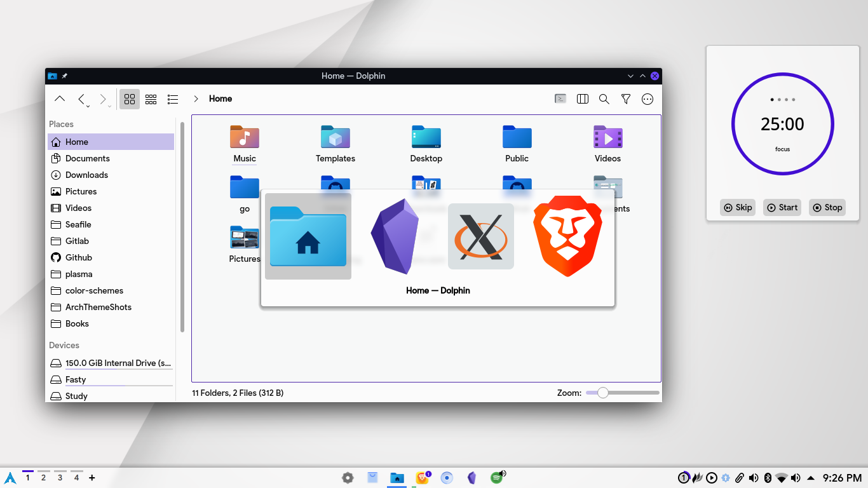Image resolution: width=868 pixels, height=488 pixels.
Task: Open Seafile in the Places sidebar
Action: point(111,224)
